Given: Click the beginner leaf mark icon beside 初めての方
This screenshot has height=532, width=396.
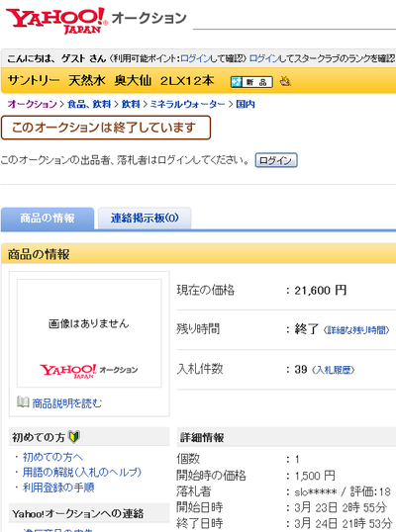Looking at the screenshot, I should coord(74,437).
